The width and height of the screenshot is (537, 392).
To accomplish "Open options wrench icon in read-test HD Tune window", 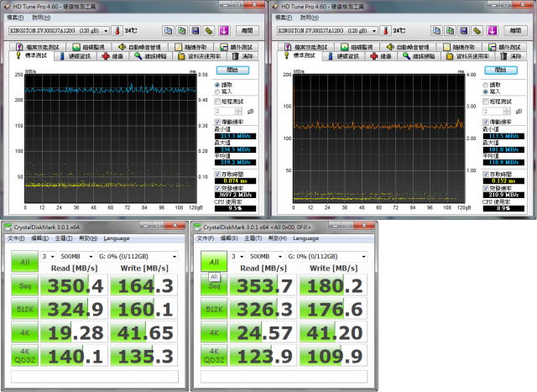I will (209, 31).
